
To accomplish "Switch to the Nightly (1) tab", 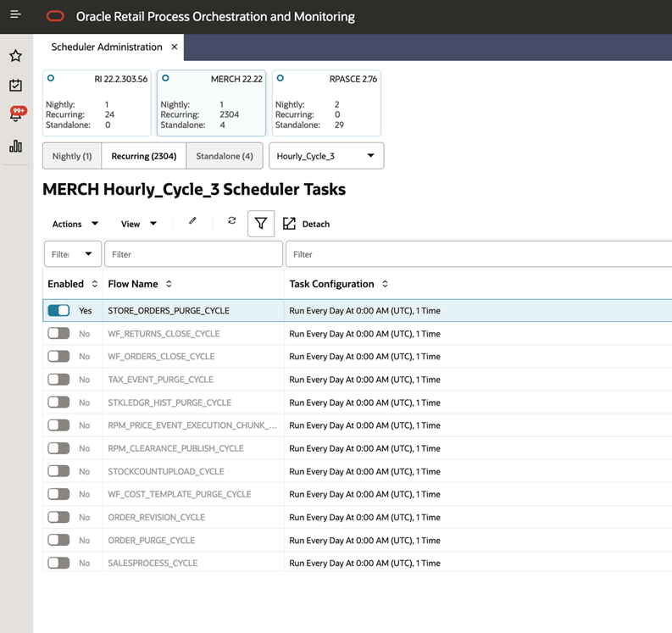I will (72, 156).
